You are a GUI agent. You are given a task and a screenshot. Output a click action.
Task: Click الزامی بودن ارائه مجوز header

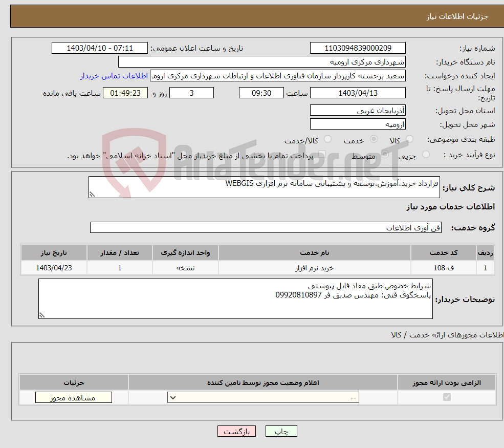447,382
